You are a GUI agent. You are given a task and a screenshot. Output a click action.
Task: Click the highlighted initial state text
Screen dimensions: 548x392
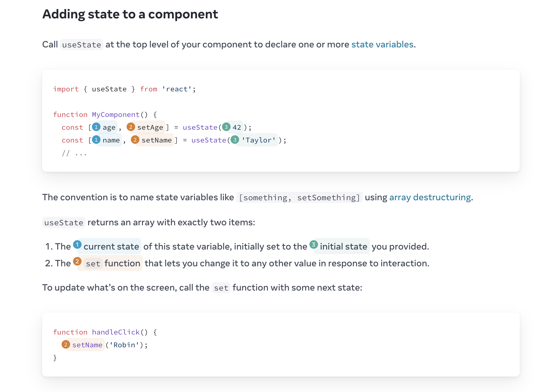(x=343, y=247)
